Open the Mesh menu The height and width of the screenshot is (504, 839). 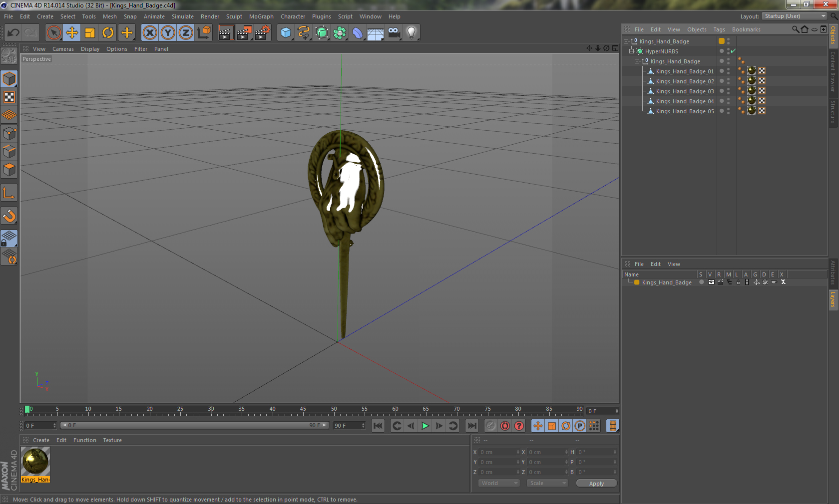point(110,16)
